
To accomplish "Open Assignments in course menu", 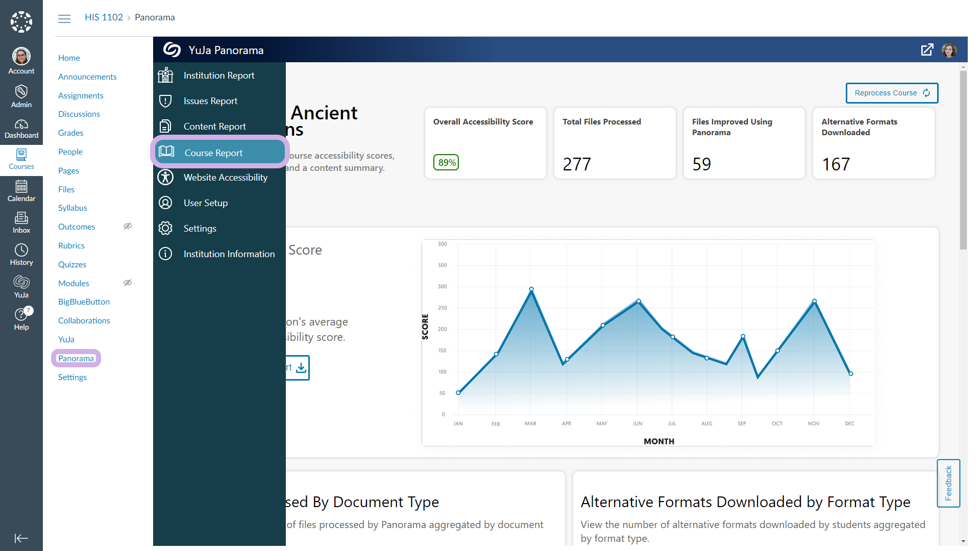I will 81,95.
